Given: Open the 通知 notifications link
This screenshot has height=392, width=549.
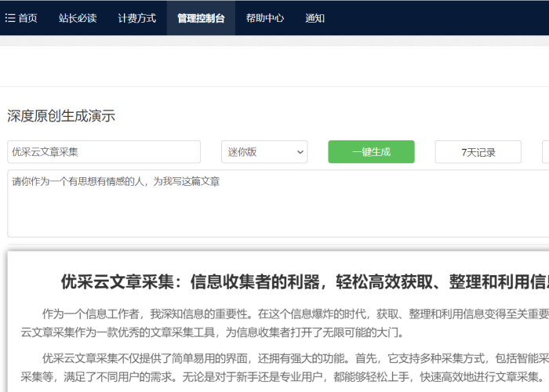Looking at the screenshot, I should click(315, 18).
